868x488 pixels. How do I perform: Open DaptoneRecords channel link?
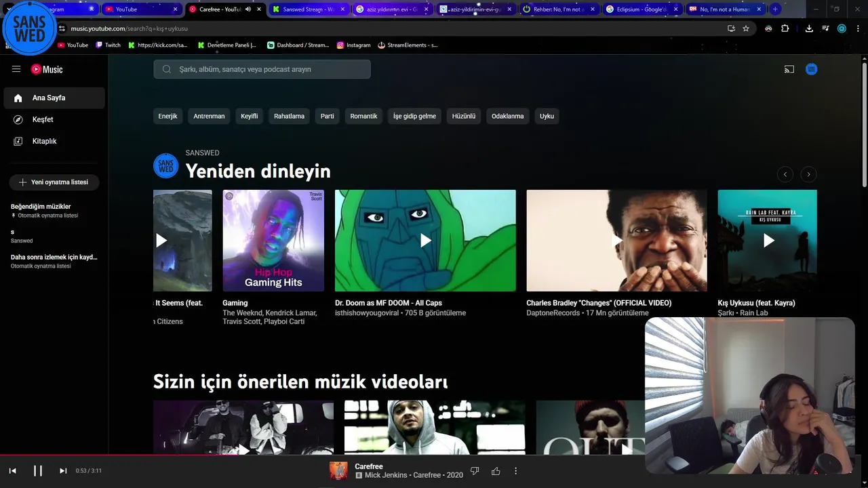point(553,313)
